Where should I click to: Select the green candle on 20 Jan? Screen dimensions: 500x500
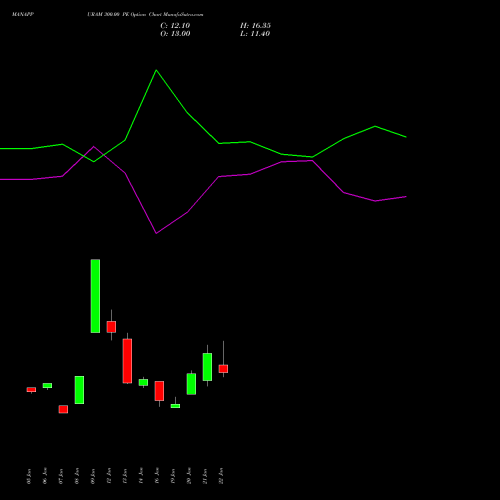click(x=191, y=384)
